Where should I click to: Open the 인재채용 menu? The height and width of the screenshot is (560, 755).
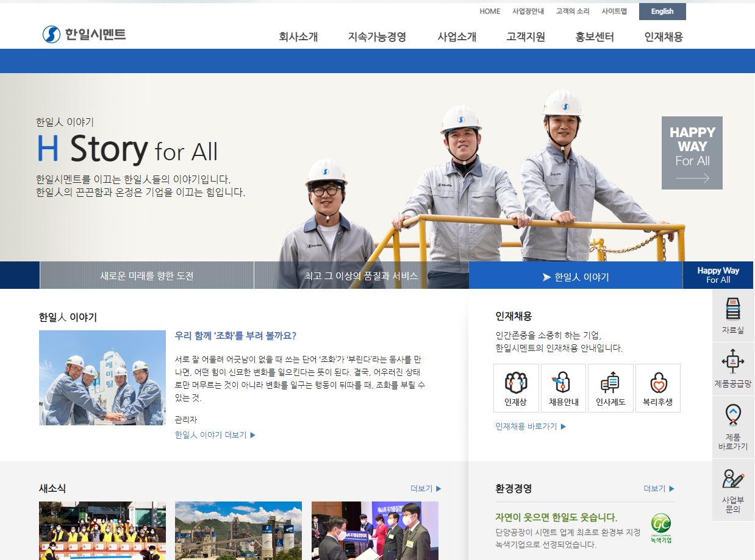(664, 37)
